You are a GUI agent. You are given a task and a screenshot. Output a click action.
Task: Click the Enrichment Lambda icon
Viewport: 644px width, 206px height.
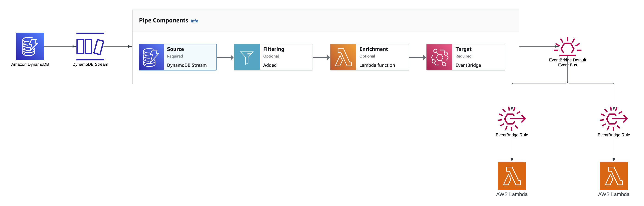[343, 57]
